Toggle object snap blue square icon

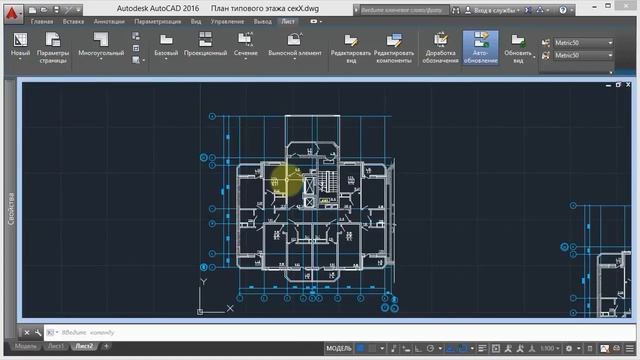click(x=462, y=349)
